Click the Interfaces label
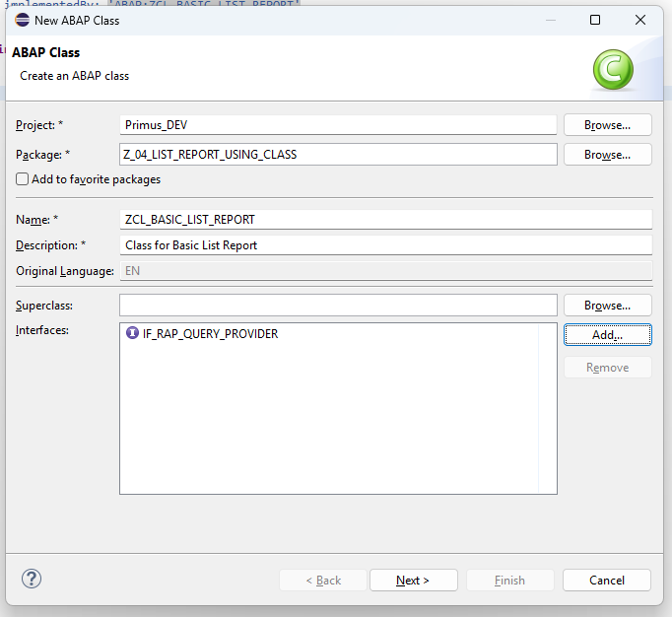 [42, 330]
